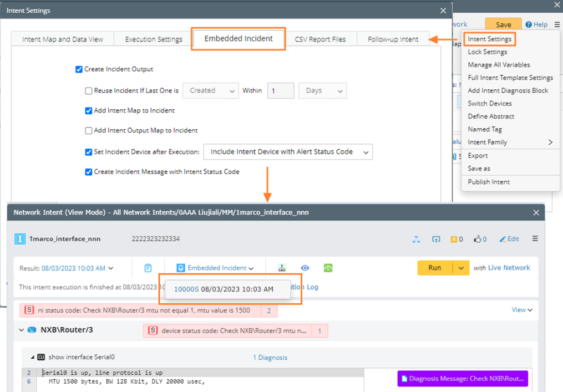
Task: Choose Export from the menu
Action: click(x=478, y=155)
